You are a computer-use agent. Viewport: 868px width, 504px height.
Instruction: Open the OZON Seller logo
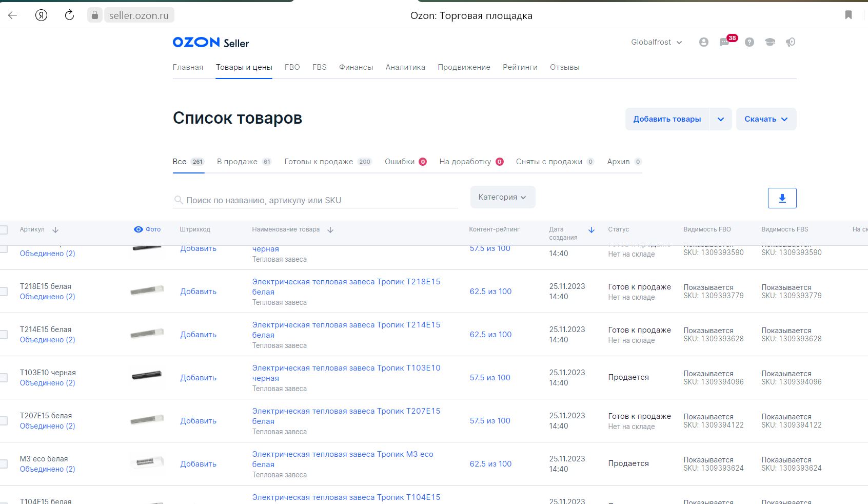(x=211, y=43)
